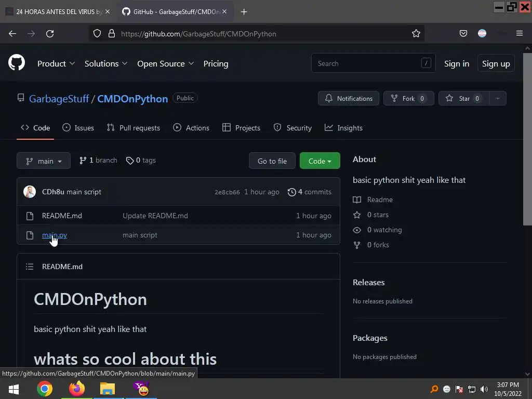
Task: Expand the Star lists dropdown arrow
Action: tap(497, 98)
